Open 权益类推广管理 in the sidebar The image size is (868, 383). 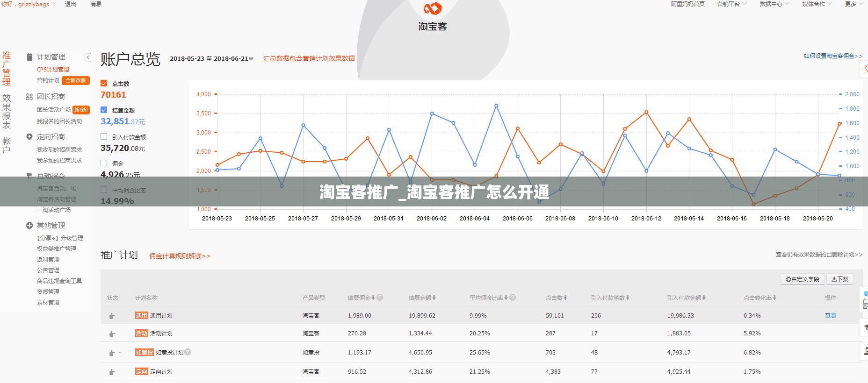57,249
